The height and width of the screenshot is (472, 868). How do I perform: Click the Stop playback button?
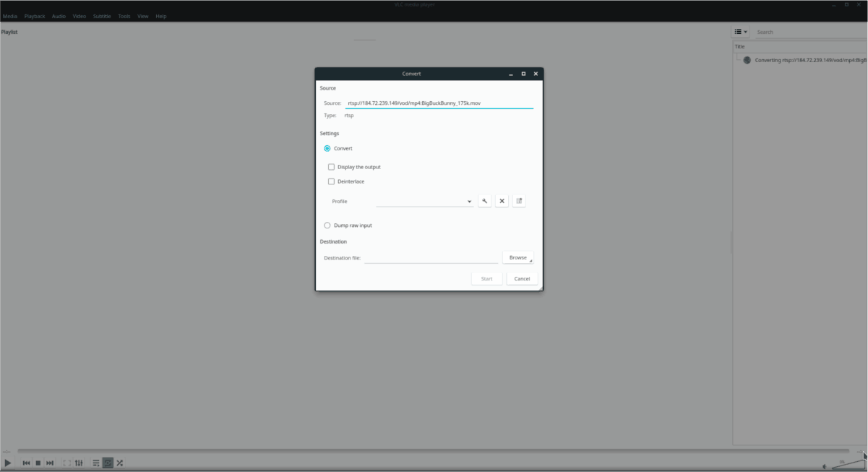click(38, 463)
